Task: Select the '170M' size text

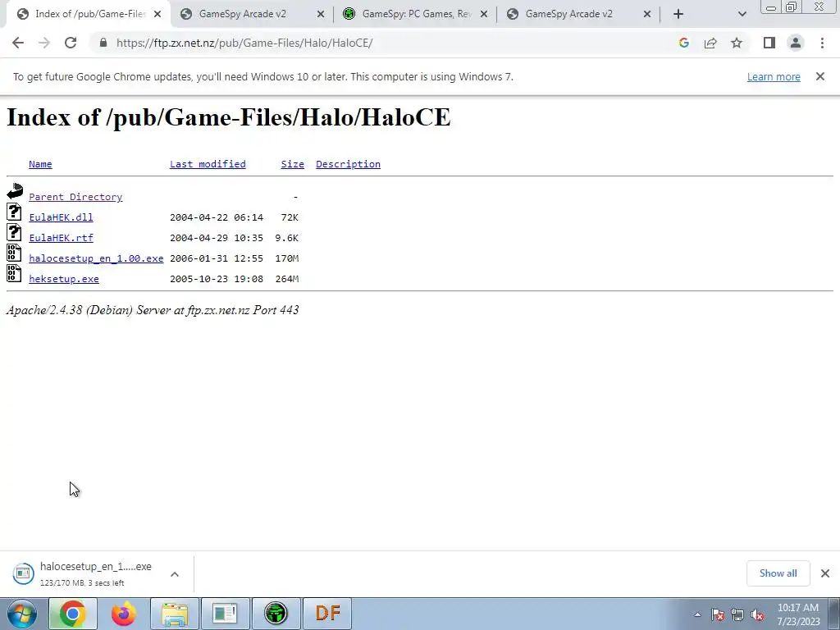Action: tap(286, 258)
